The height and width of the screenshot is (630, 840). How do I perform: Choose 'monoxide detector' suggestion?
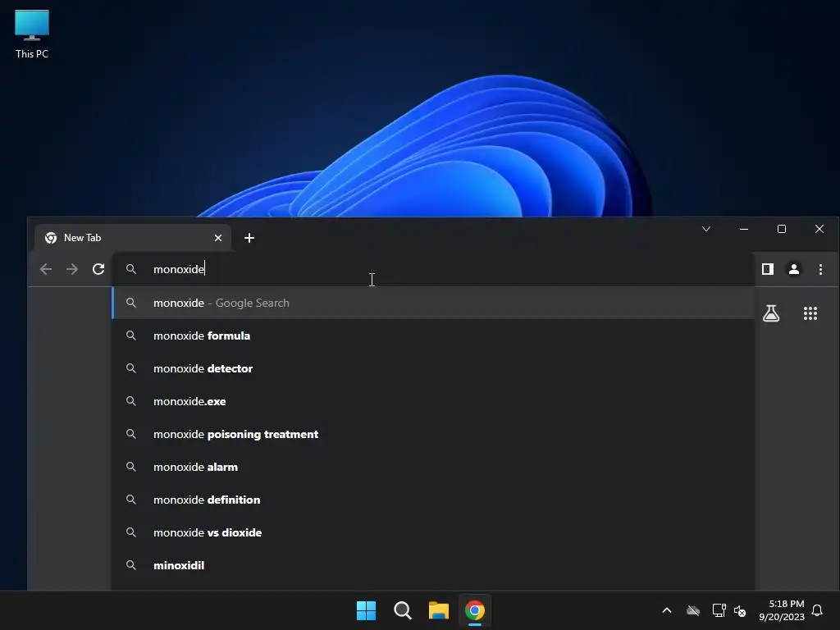(x=433, y=368)
